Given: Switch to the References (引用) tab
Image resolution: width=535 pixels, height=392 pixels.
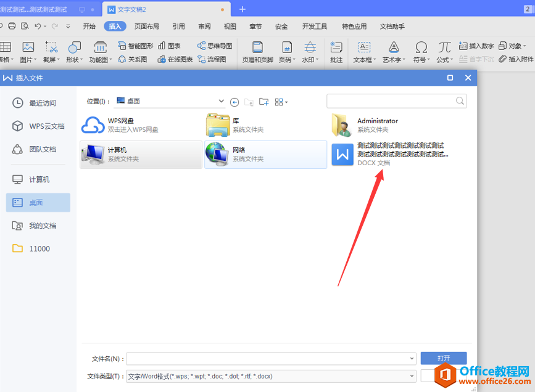Looking at the screenshot, I should [178, 27].
